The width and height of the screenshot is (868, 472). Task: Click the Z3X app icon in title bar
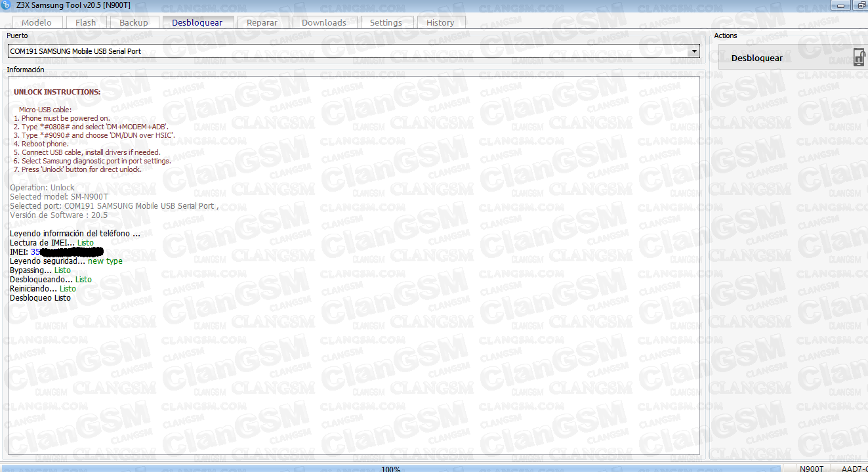click(5, 5)
